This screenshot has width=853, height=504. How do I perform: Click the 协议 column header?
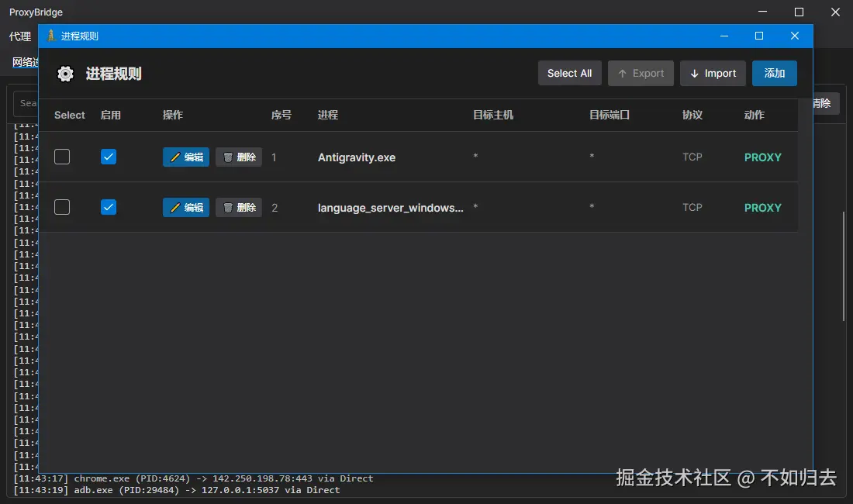692,115
